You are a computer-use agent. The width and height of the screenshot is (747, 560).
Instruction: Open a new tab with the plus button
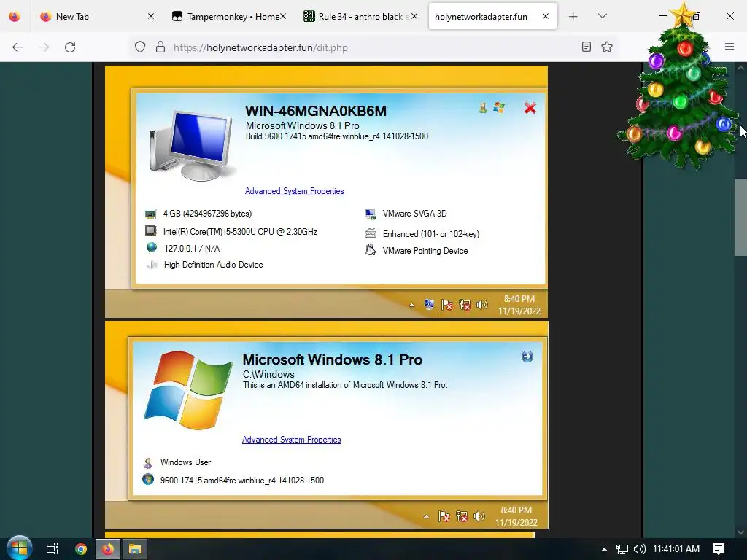(573, 17)
